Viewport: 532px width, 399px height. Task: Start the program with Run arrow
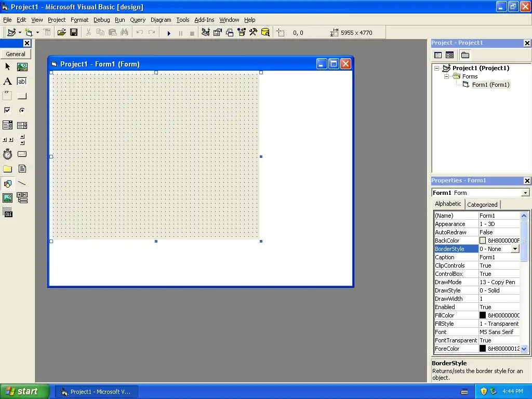click(x=169, y=33)
